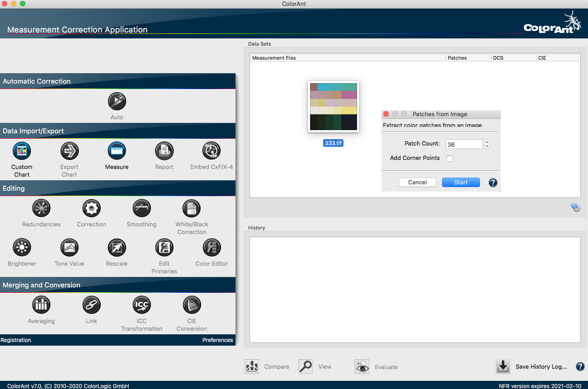
Task: Open Preferences
Action: 218,340
